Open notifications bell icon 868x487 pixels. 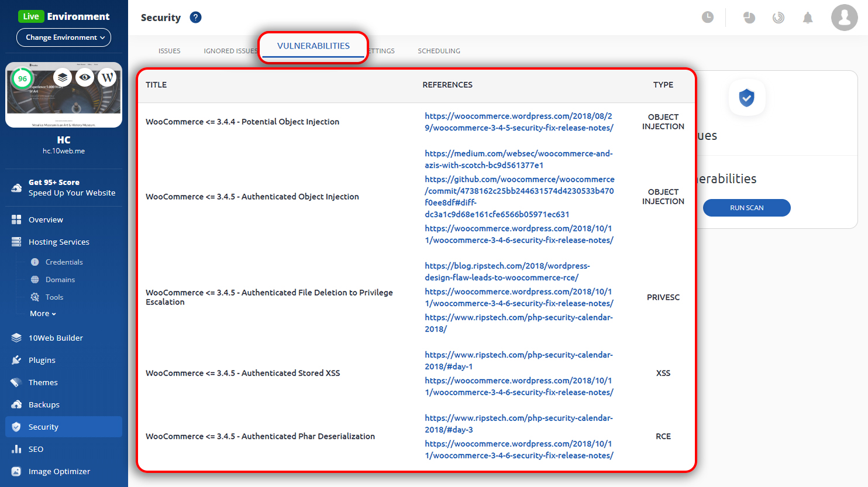pyautogui.click(x=808, y=18)
